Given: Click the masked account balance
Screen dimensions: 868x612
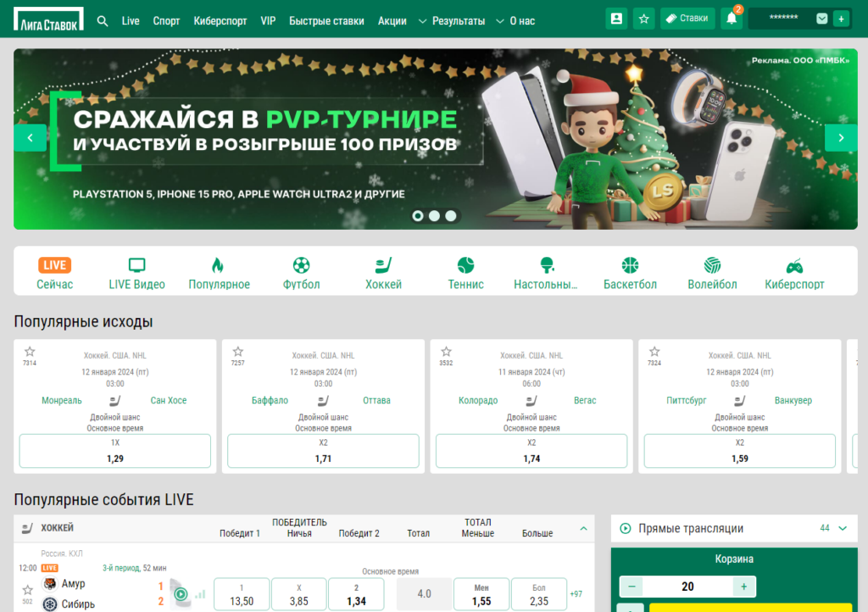Looking at the screenshot, I should 783,19.
